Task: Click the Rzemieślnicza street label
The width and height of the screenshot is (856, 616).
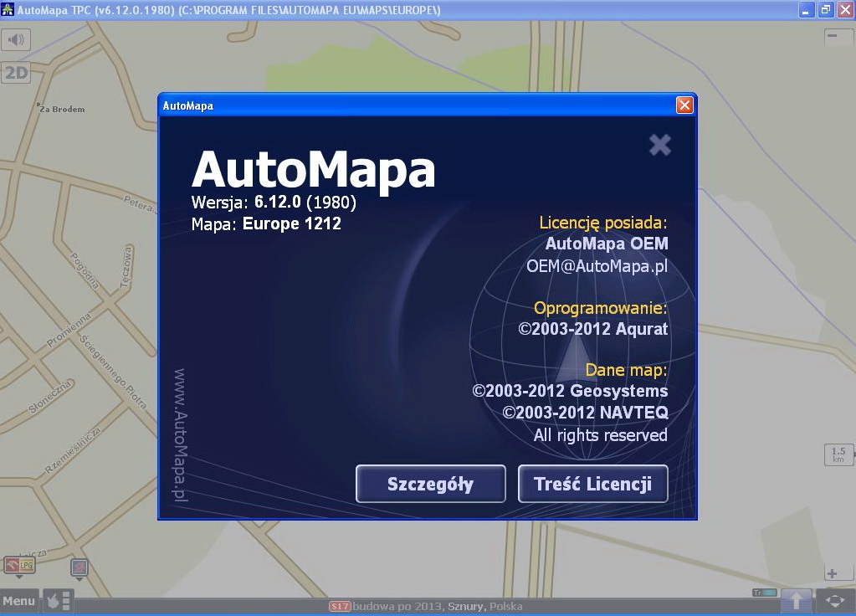Action: (73, 450)
